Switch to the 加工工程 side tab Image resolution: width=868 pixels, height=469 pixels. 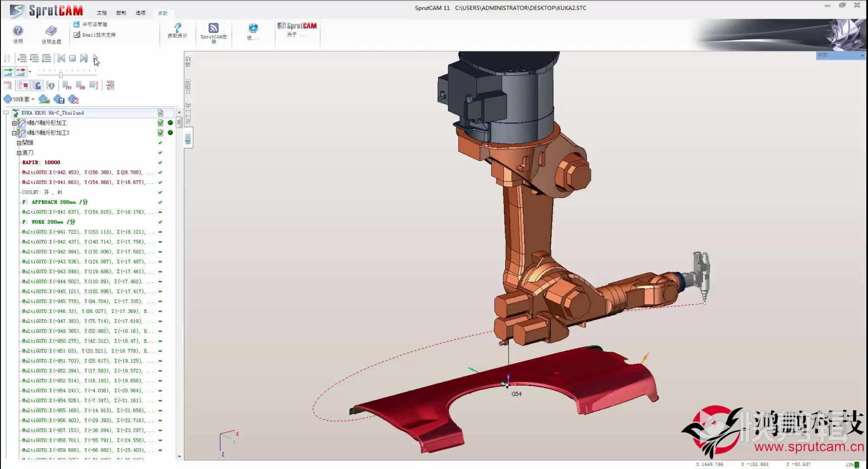pyautogui.click(x=188, y=114)
